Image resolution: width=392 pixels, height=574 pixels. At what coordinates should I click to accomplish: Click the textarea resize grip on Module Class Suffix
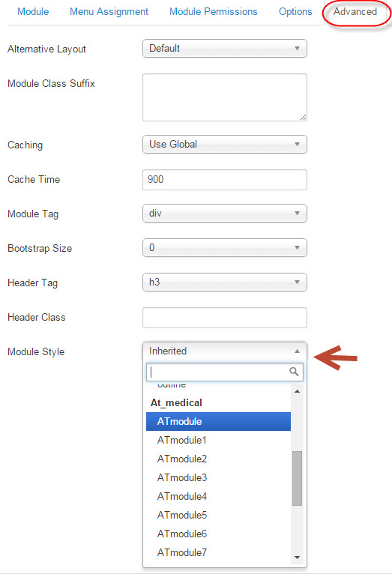point(303,117)
